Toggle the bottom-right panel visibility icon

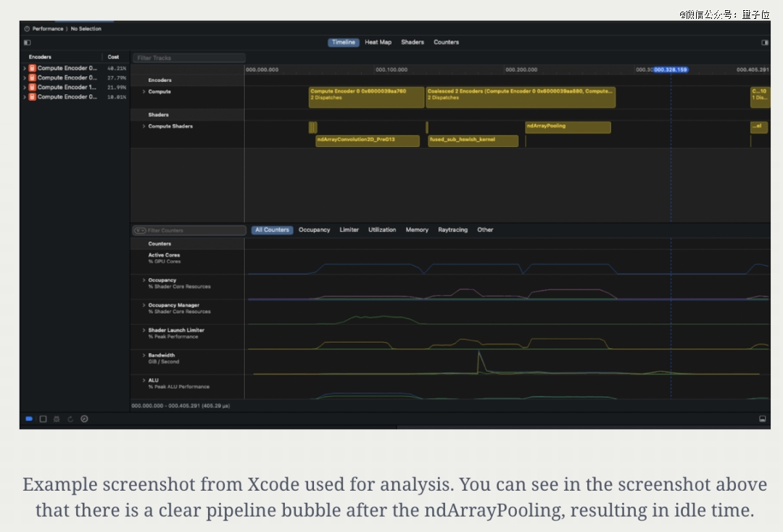pyautogui.click(x=762, y=419)
